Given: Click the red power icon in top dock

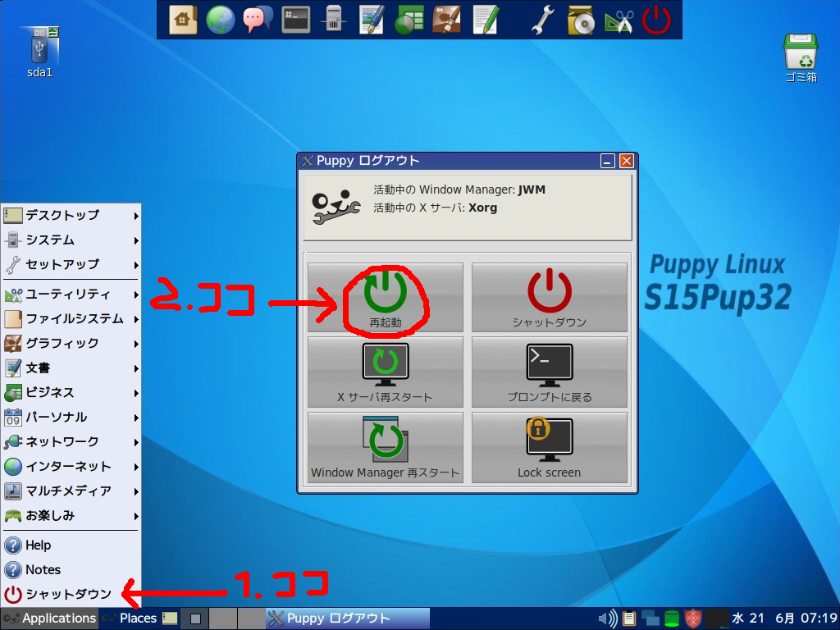Looking at the screenshot, I should tap(656, 20).
